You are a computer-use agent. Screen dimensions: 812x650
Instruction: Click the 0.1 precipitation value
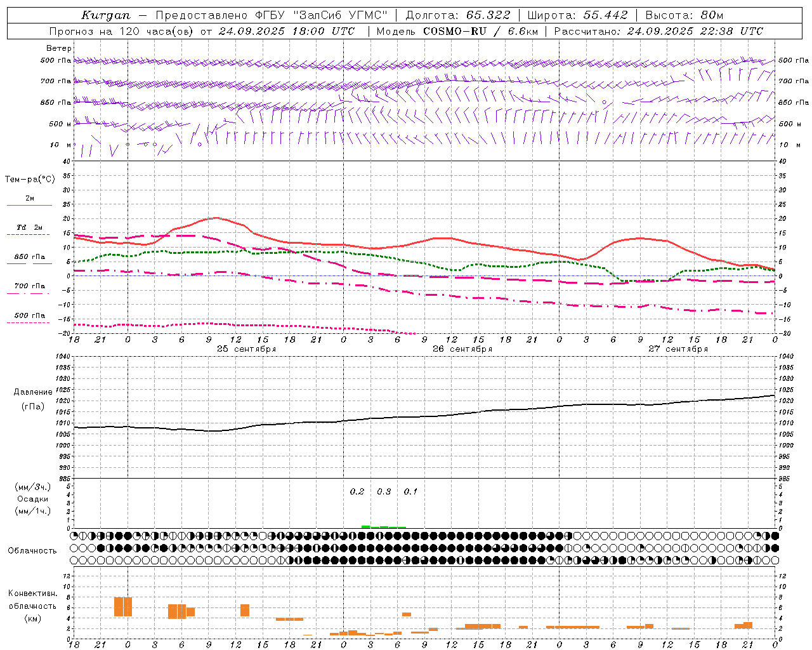point(410,491)
